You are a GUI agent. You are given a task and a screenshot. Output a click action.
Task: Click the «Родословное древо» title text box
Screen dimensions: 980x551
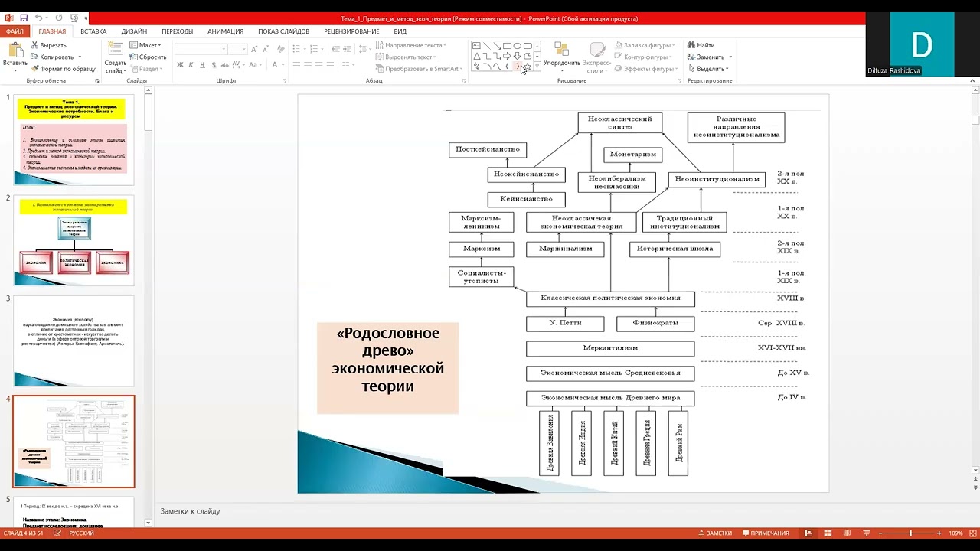coord(388,368)
